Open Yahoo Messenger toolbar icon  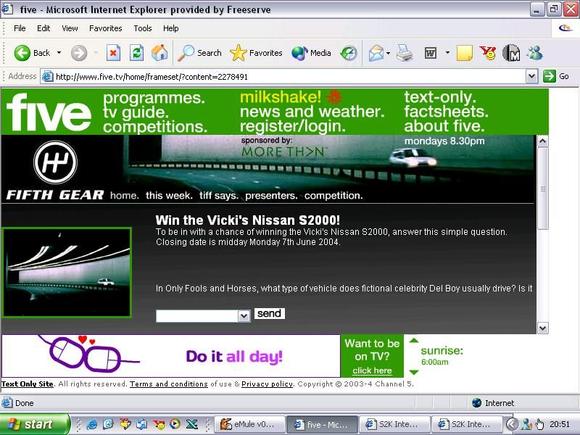tap(488, 53)
